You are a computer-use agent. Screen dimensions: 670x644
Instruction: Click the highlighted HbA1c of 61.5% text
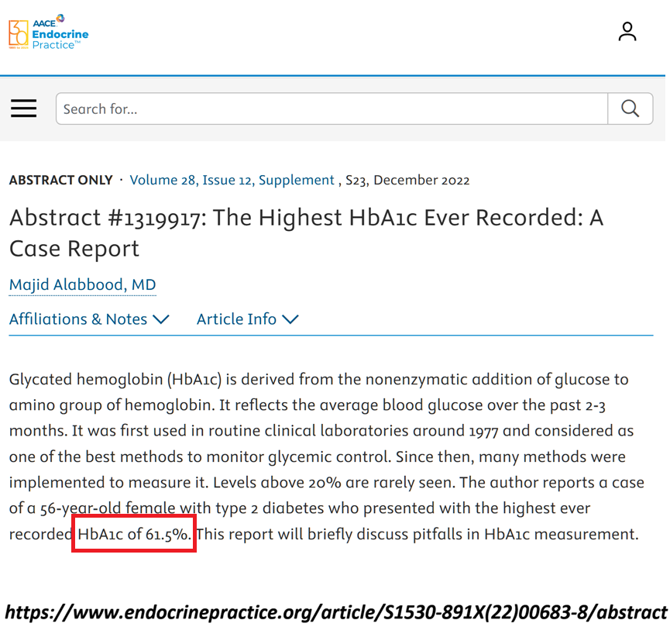(133, 533)
